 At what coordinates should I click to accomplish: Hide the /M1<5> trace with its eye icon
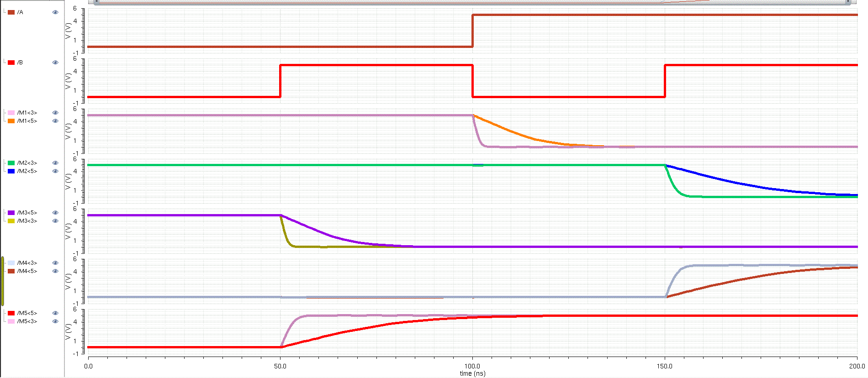click(55, 121)
